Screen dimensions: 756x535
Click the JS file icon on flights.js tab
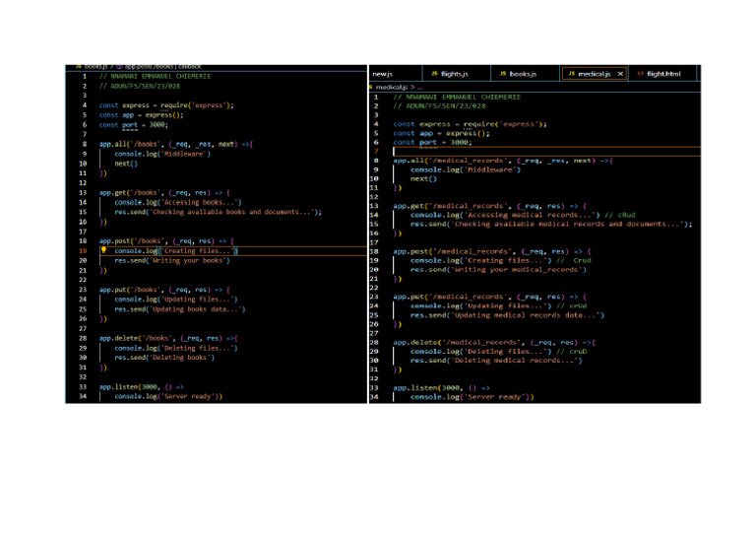[x=434, y=74]
